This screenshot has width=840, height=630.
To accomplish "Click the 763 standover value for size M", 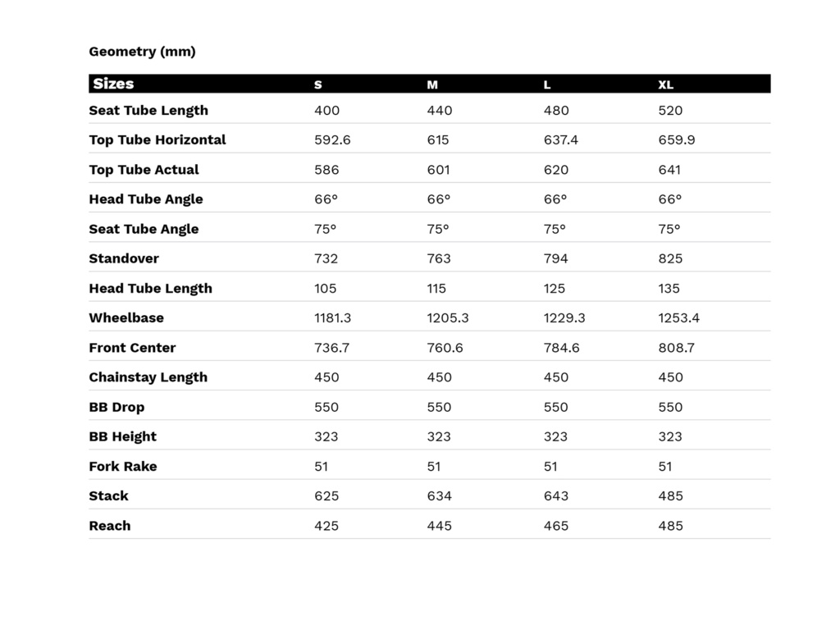I will pos(439,259).
